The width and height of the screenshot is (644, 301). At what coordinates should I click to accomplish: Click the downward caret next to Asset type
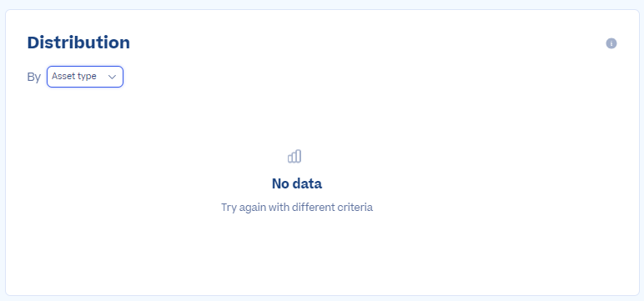point(112,77)
